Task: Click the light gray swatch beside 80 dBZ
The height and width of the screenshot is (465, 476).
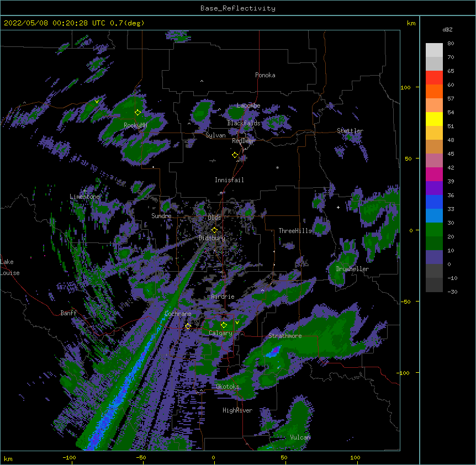Action: [434, 50]
